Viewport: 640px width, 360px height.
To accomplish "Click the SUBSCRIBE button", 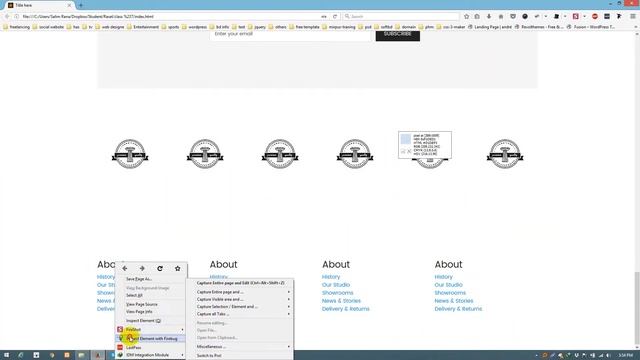I will (398, 35).
